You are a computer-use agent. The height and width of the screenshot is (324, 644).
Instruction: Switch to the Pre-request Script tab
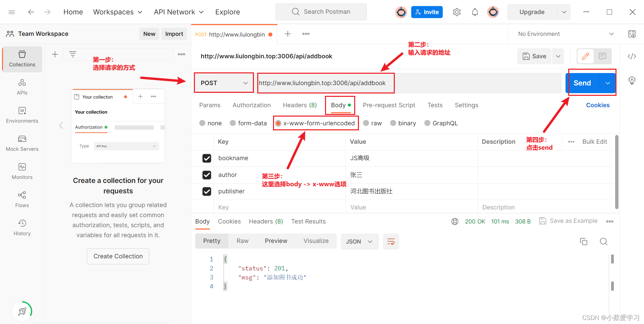[x=389, y=105]
